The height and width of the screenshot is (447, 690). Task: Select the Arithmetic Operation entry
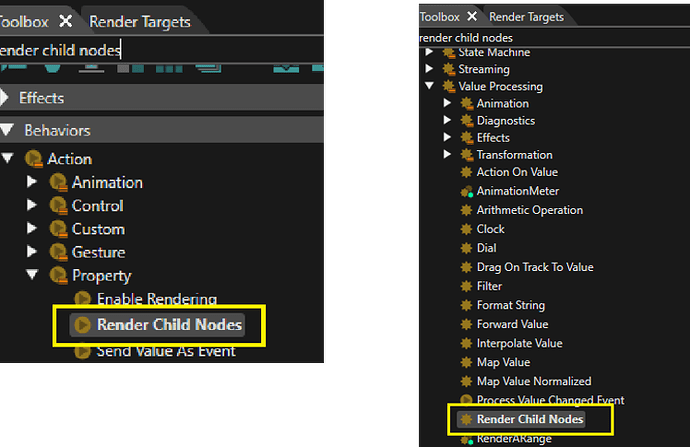[530, 210]
